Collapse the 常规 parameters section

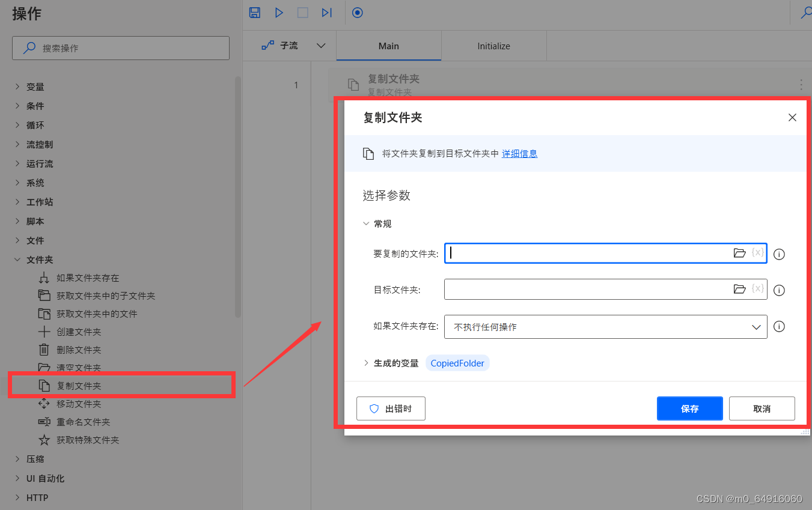point(367,223)
